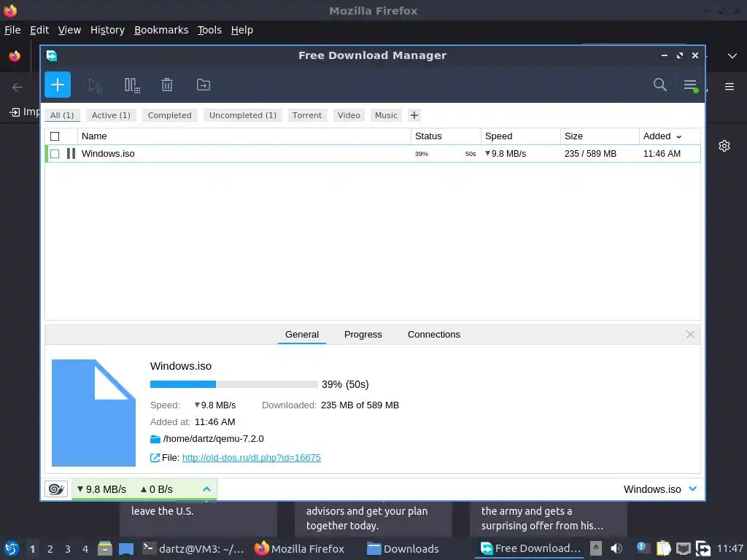
Task: Add a custom filter tag
Action: (x=414, y=115)
